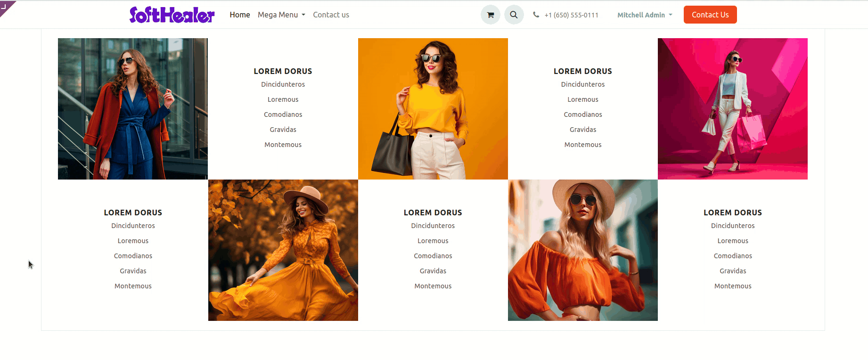Click Montemous right of the red coat photo
The width and height of the screenshot is (868, 360).
[283, 145]
